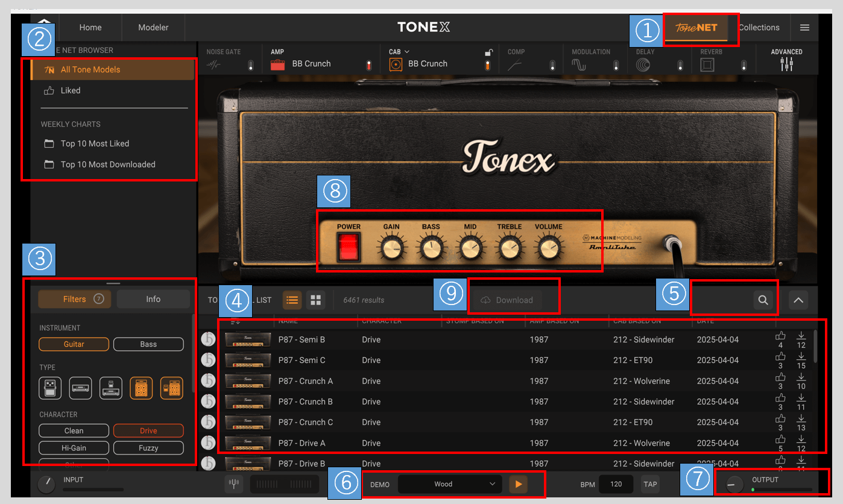Image resolution: width=843 pixels, height=504 pixels.
Task: Select the Info tab
Action: (x=153, y=299)
